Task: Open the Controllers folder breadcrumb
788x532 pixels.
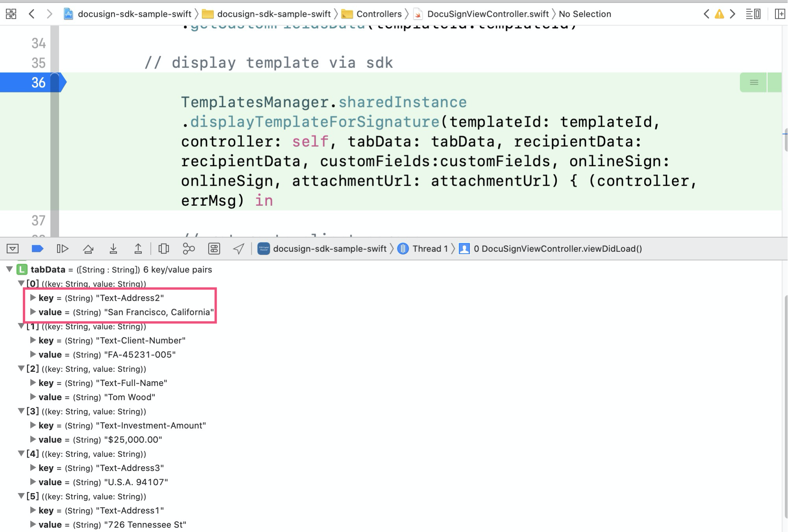Action: (372, 14)
